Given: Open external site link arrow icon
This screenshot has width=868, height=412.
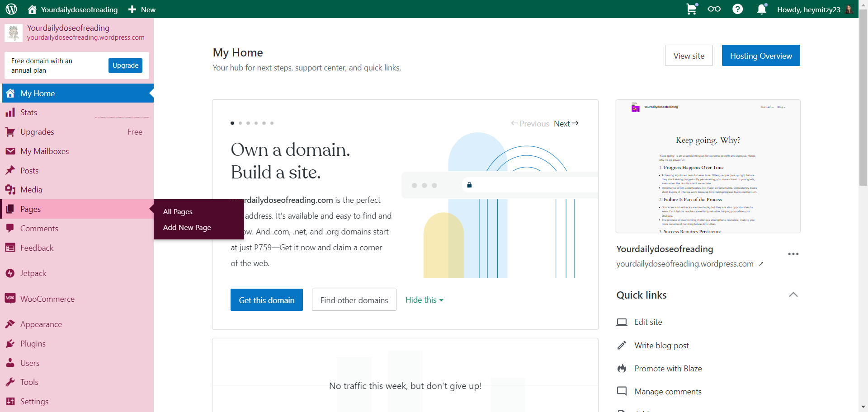Looking at the screenshot, I should point(761,264).
